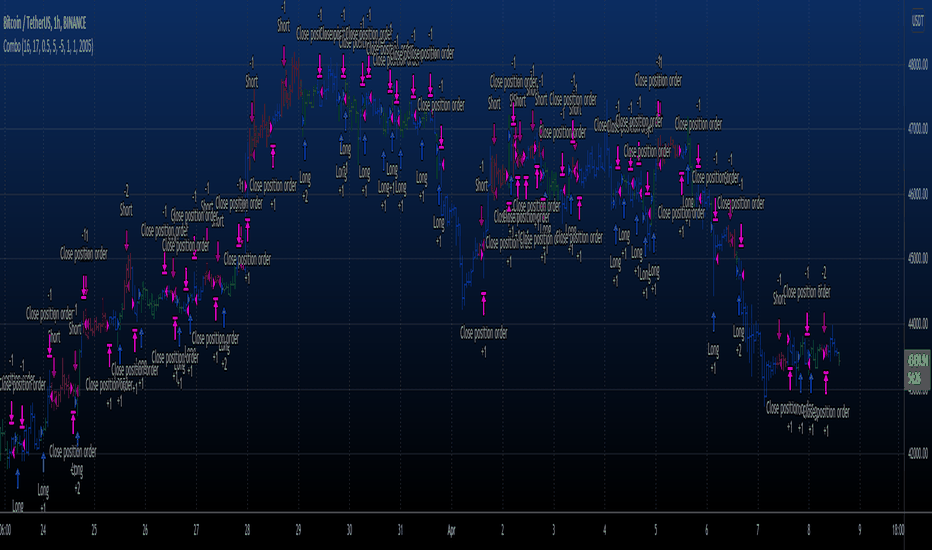The height and width of the screenshot is (550, 932).
Task: Click the 42000.00 price axis label
Action: point(918,453)
